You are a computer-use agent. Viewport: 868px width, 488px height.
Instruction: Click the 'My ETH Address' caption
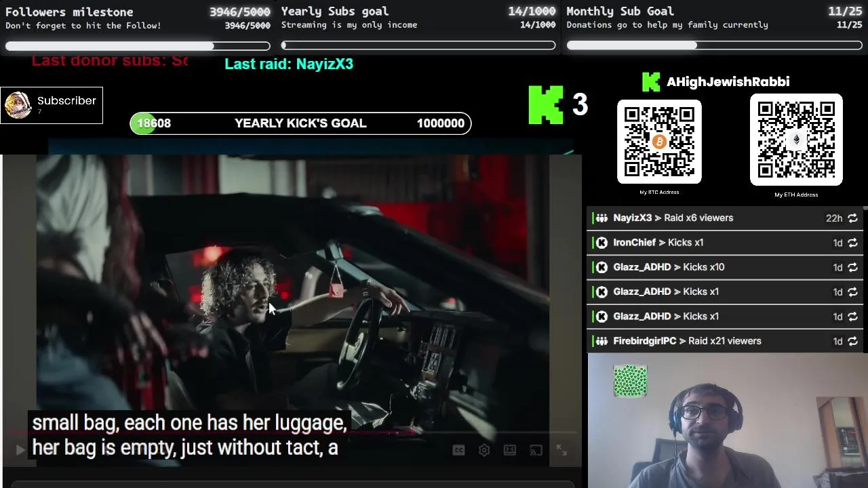(x=796, y=195)
